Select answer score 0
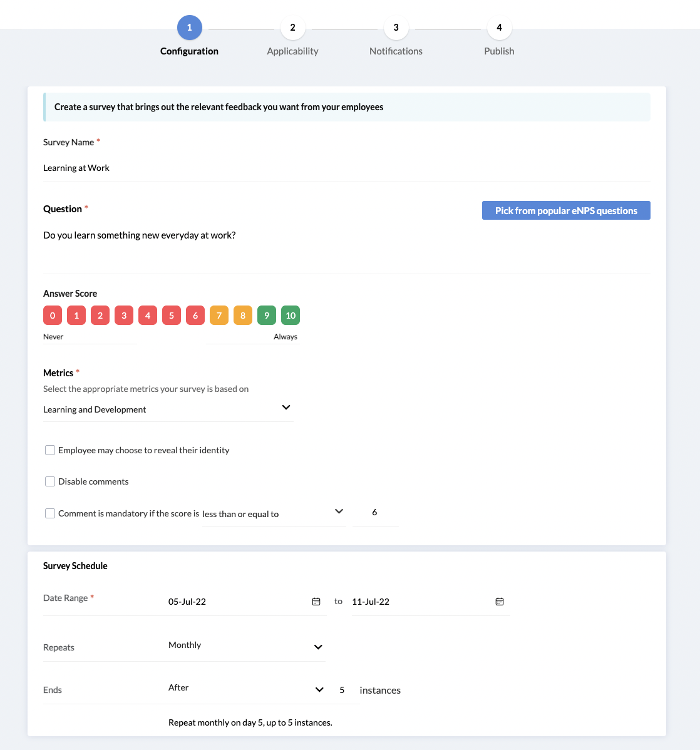This screenshot has height=750, width=700. point(53,316)
